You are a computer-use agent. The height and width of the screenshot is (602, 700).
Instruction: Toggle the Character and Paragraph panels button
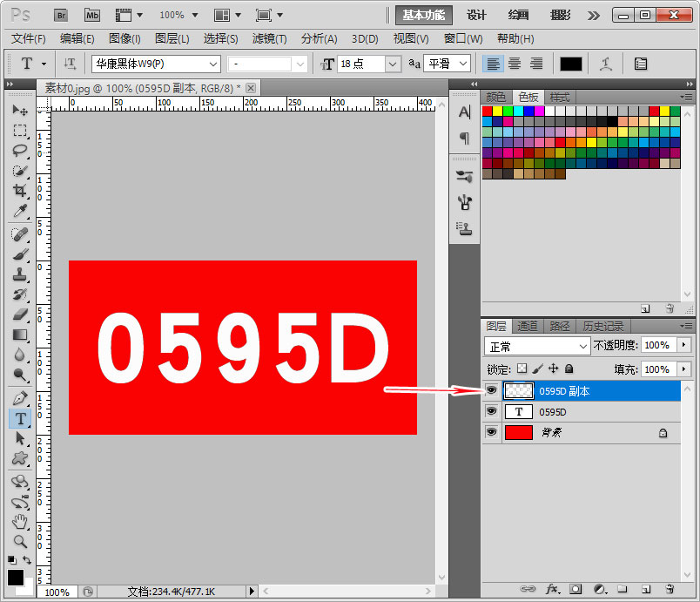641,64
